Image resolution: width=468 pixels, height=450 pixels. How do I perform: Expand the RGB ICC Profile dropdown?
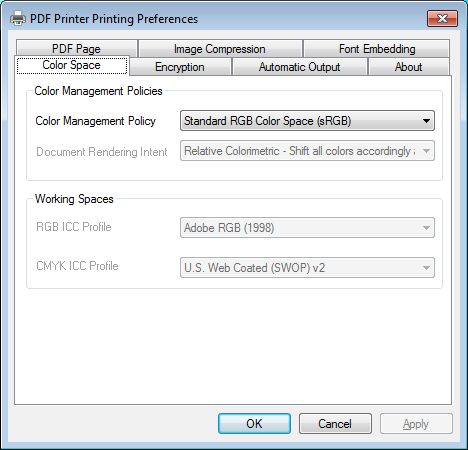pos(307,228)
